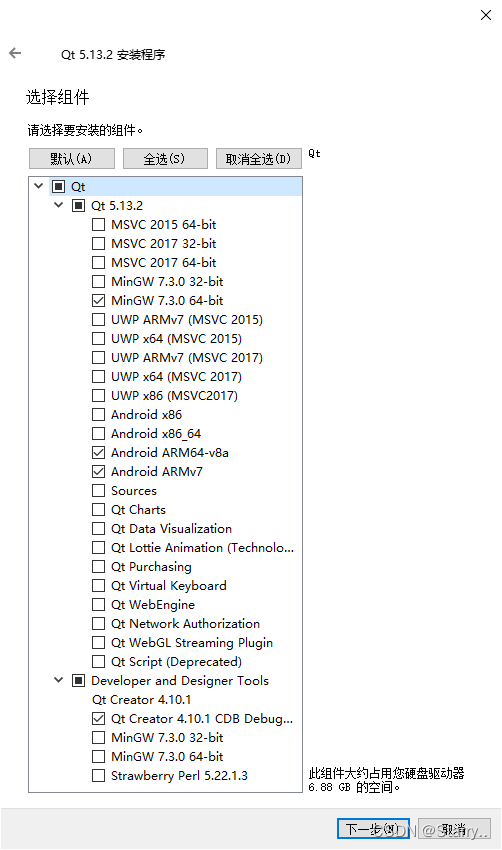The height and width of the screenshot is (850, 502).
Task: Click the 取消 cancel button
Action: click(x=454, y=829)
